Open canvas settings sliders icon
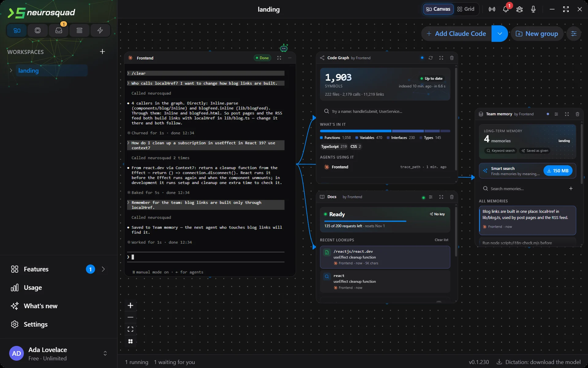 (574, 34)
